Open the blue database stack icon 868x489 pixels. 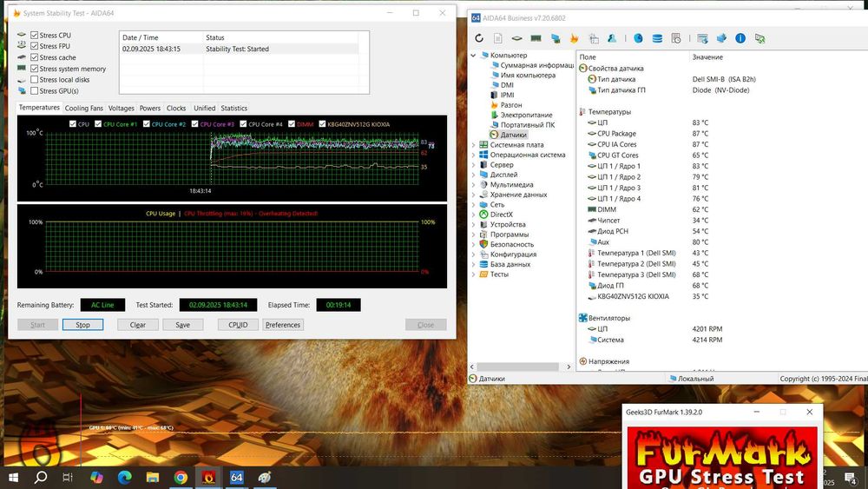click(657, 38)
